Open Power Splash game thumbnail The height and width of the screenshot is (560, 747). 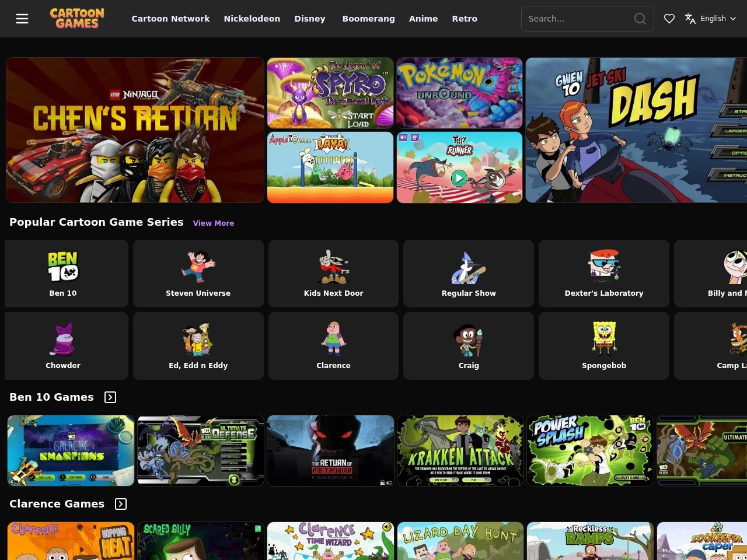click(x=590, y=450)
